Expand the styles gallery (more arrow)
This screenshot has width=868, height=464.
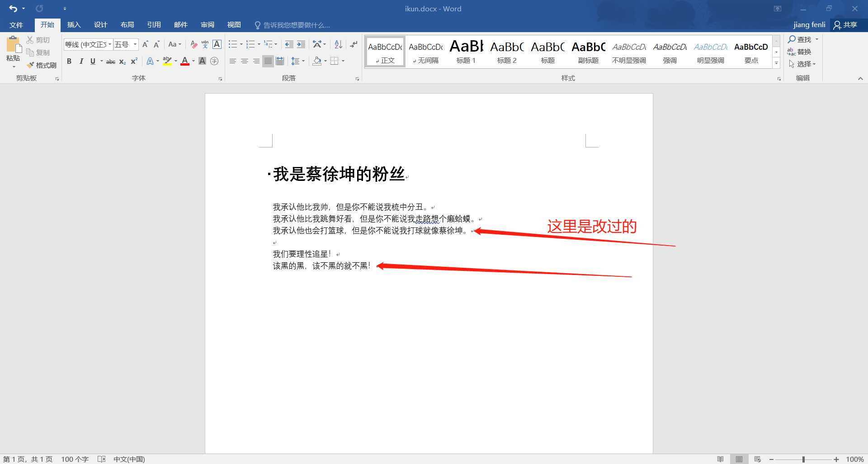coord(776,63)
